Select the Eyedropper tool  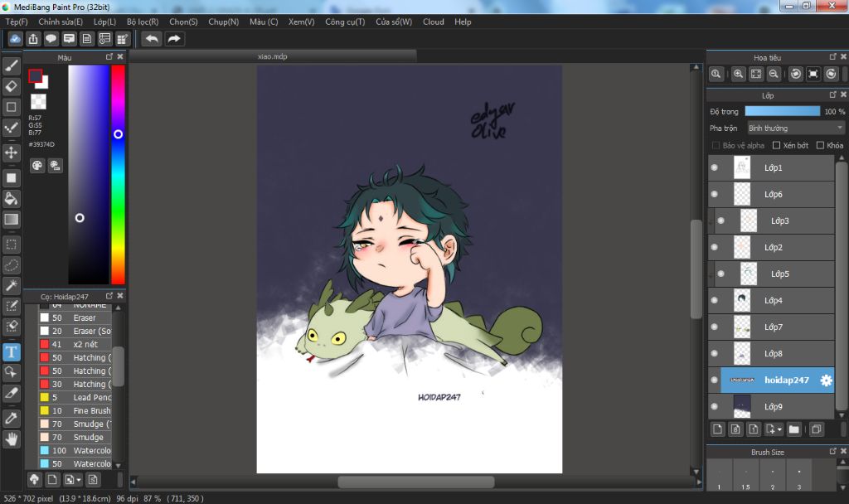point(12,418)
